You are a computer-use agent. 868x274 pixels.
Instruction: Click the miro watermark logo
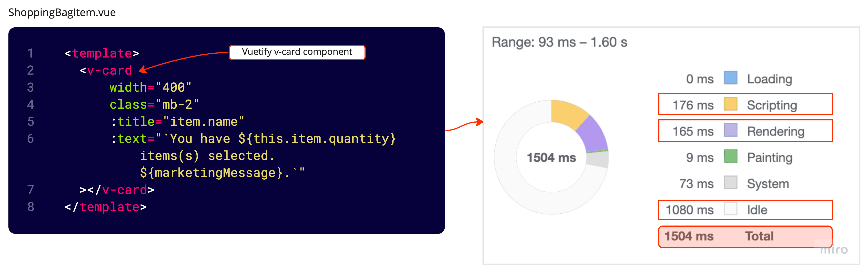coord(833,249)
